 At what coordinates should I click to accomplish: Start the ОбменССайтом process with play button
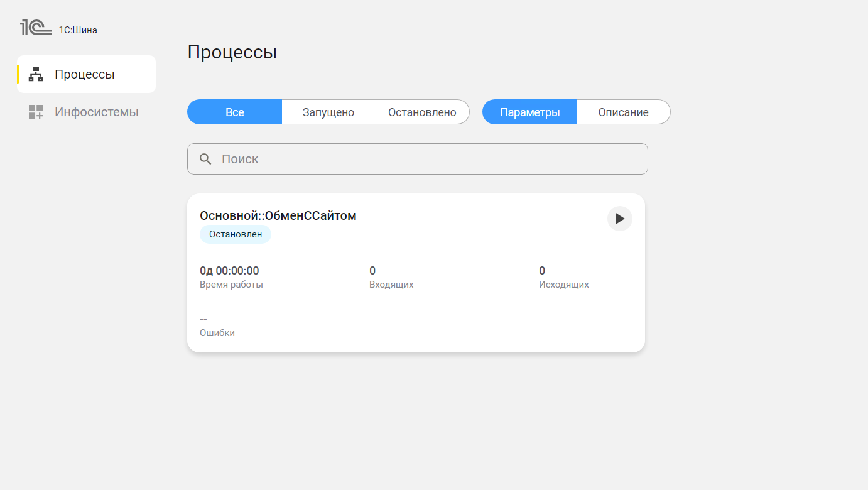(x=619, y=219)
